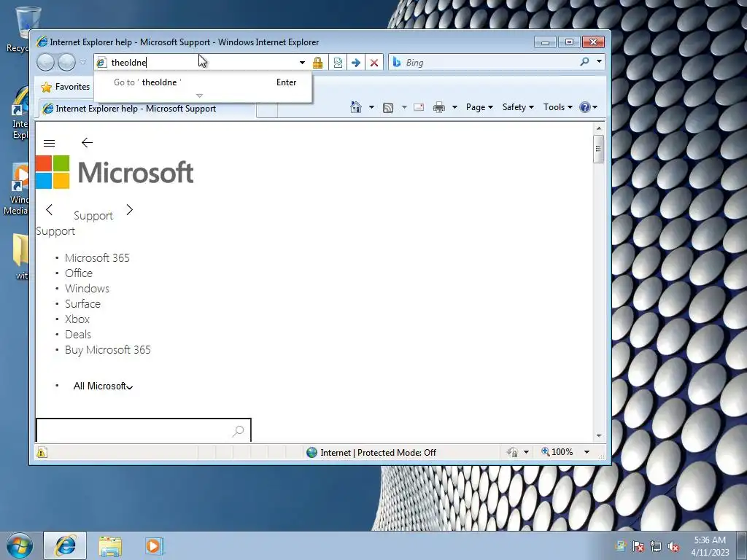Click the right chevron beside Support
This screenshot has height=560, width=747.
pyautogui.click(x=129, y=209)
